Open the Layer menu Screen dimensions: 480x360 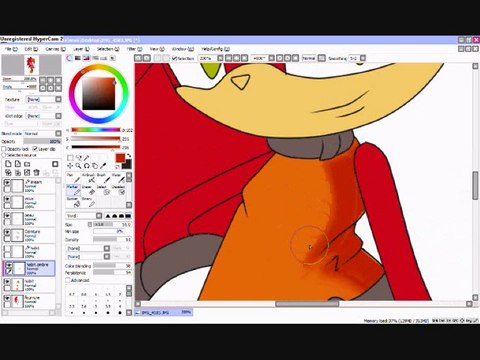(x=80, y=49)
